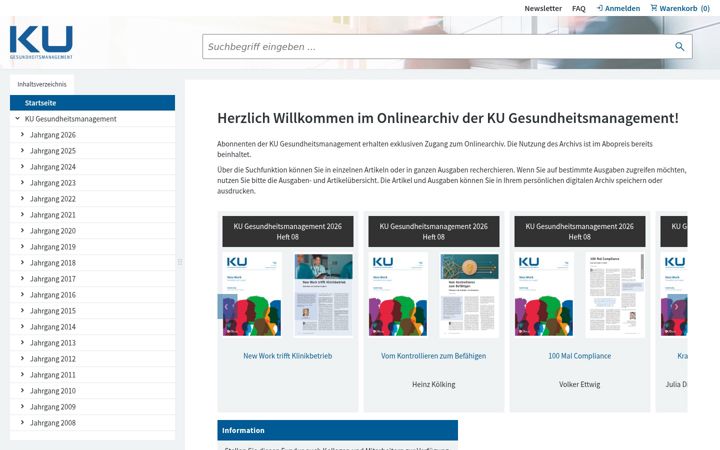Screen dimensions: 720x450
Task: Expand Jahrgang 2026 chevron
Action: [x=22, y=135]
